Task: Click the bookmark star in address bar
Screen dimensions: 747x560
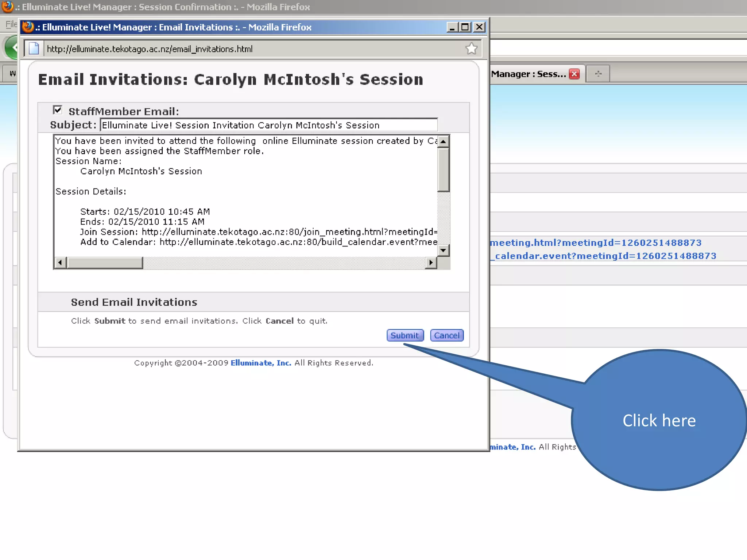Action: pos(471,48)
